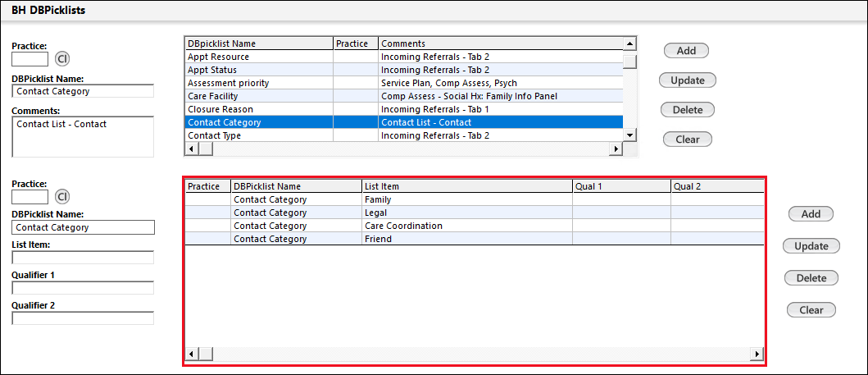Click the upper Practice clear icon
The height and width of the screenshot is (375, 868).
click(62, 59)
